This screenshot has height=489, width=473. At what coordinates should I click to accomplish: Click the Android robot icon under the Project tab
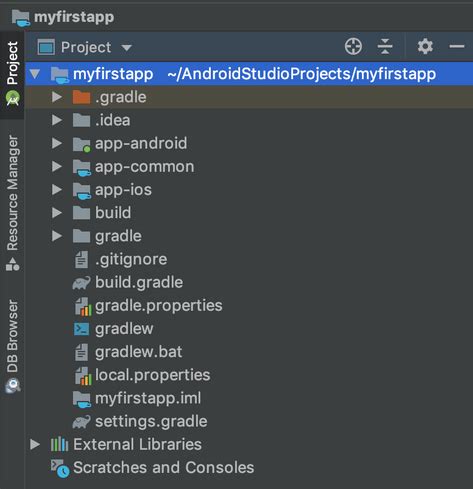tap(13, 98)
